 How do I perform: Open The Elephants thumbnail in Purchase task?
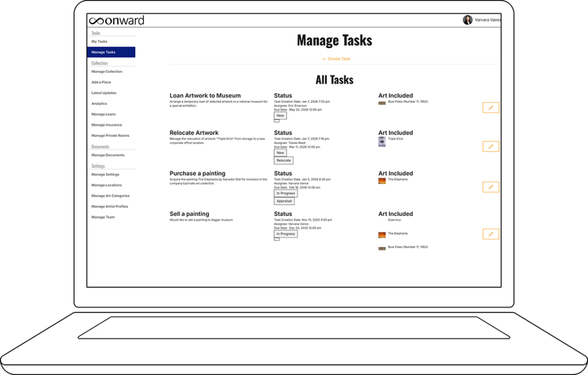point(382,180)
